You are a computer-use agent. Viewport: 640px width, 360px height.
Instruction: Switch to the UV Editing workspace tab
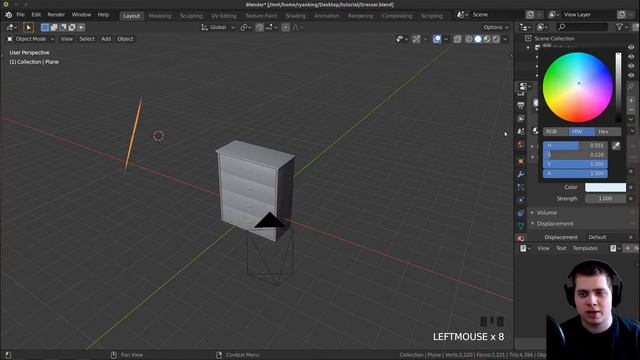pyautogui.click(x=224, y=16)
